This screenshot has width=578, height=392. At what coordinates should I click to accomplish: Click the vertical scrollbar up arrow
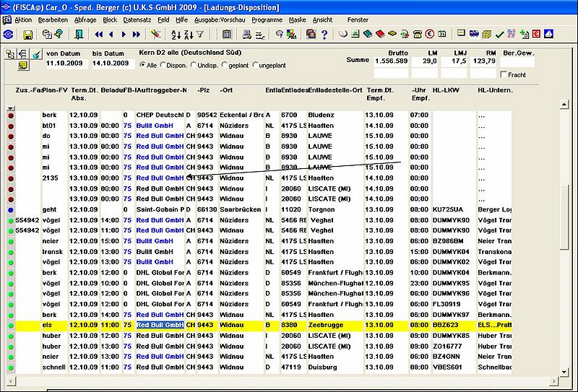click(564, 105)
